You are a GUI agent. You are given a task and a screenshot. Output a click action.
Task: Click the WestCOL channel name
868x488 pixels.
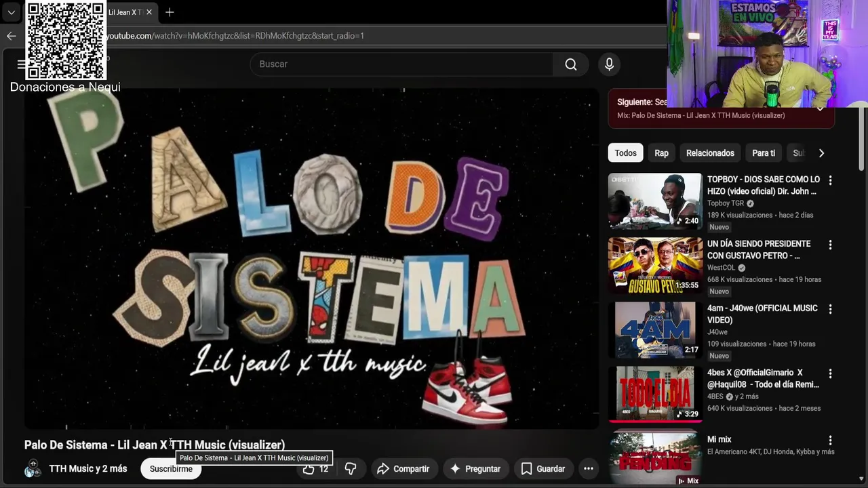point(722,268)
